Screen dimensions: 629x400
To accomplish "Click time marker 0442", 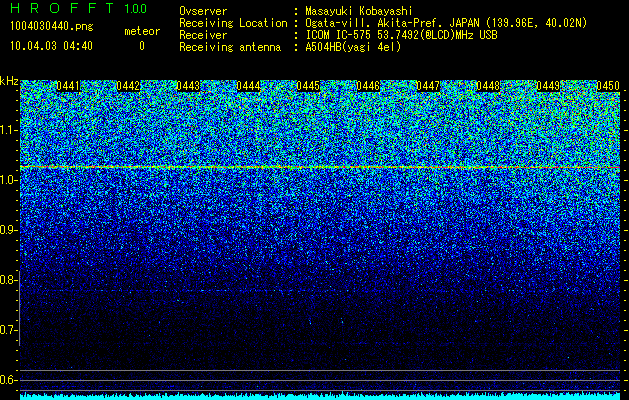I will 128,86.
